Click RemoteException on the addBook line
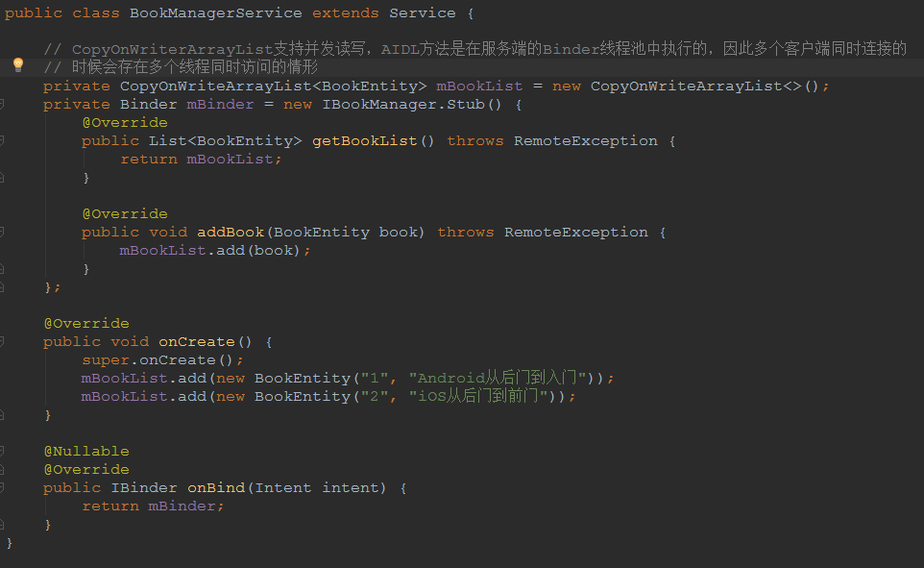Image resolution: width=924 pixels, height=568 pixels. (575, 233)
